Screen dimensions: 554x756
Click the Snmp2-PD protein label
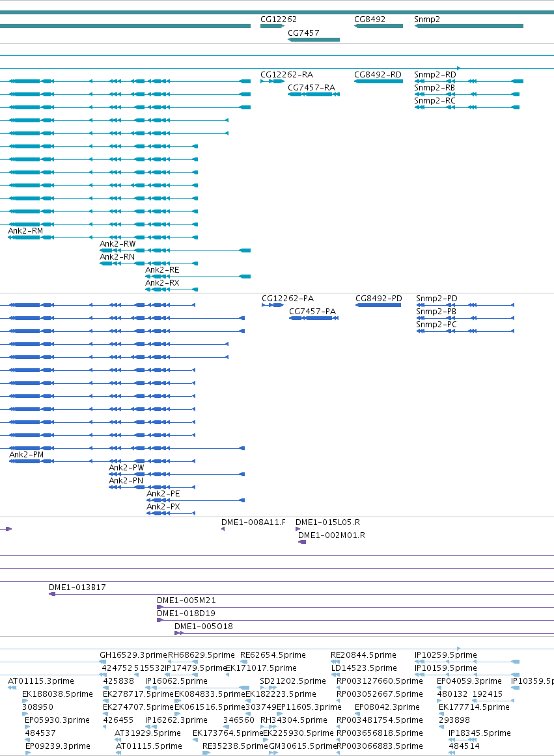click(437, 299)
